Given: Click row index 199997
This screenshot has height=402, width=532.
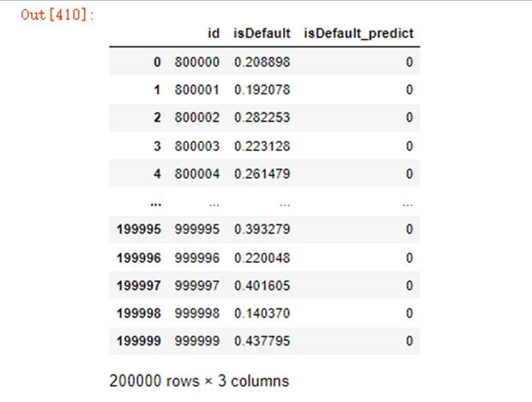Looking at the screenshot, I should pos(139,285).
